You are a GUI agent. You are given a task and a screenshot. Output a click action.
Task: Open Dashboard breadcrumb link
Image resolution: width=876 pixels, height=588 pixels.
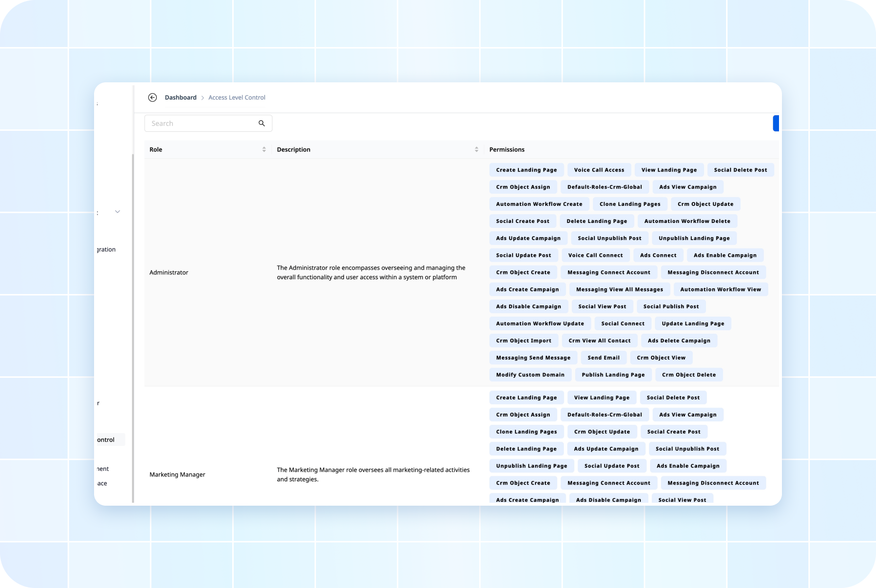[x=180, y=98]
